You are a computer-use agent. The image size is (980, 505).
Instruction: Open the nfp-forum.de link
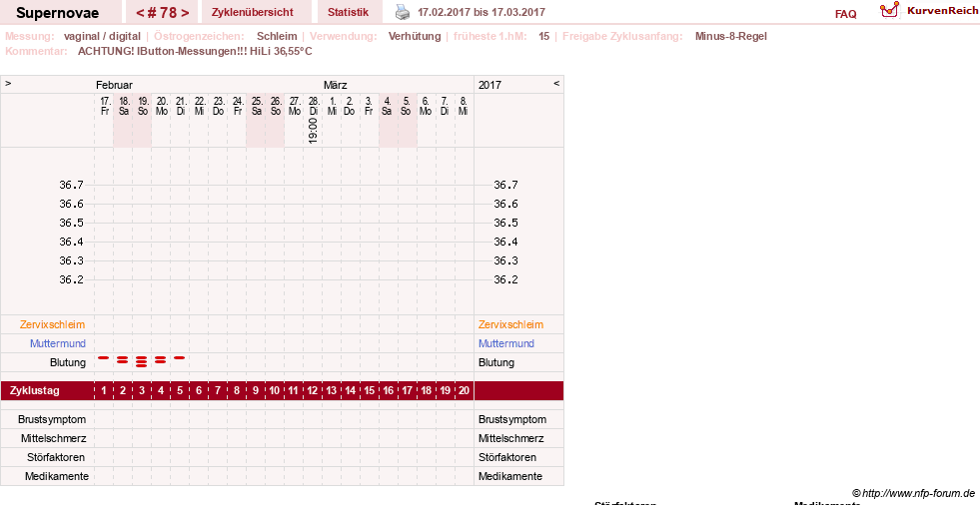[x=913, y=493]
